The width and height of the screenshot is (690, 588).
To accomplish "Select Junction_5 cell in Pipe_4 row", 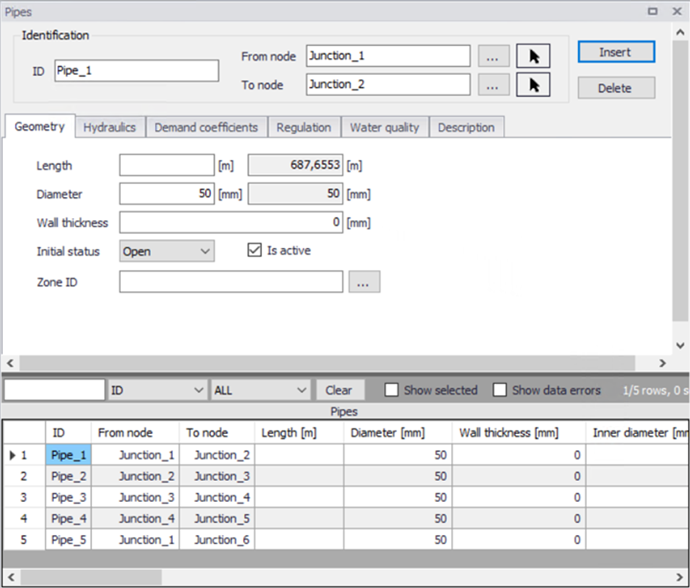I will [x=217, y=518].
